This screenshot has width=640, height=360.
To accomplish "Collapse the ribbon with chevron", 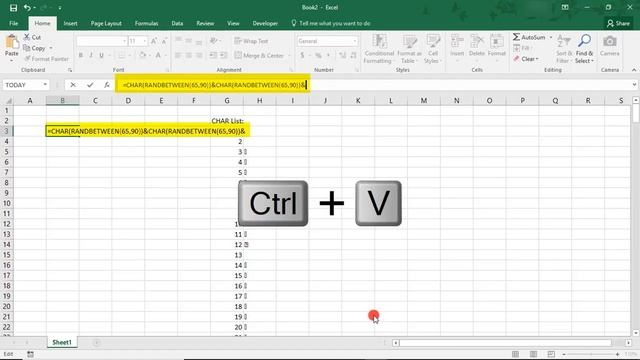I will click(x=634, y=70).
